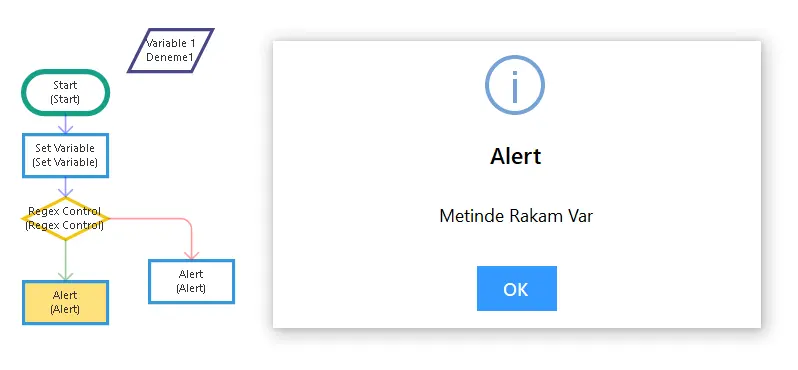The image size is (798, 370).
Task: Click the (Start) label inside the Start node
Action: [x=65, y=99]
